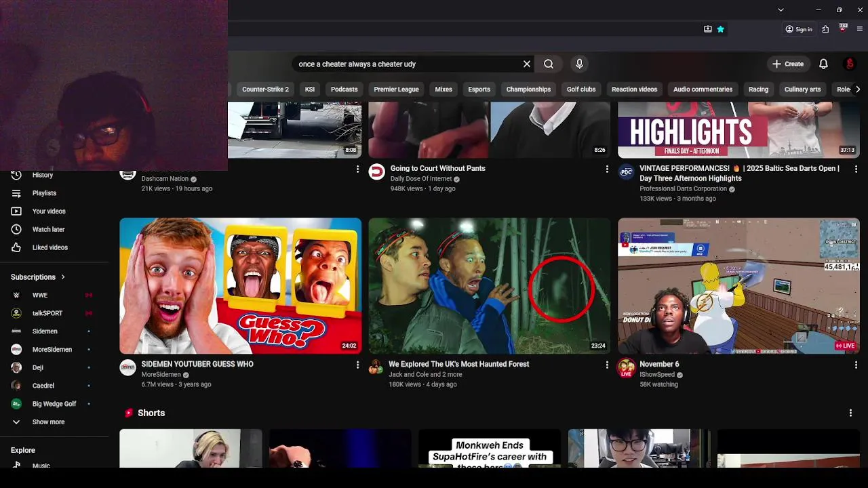Open the MoreSidemen channel avatar beside Guess Who video
Screen dimensions: 868x488
click(x=127, y=367)
